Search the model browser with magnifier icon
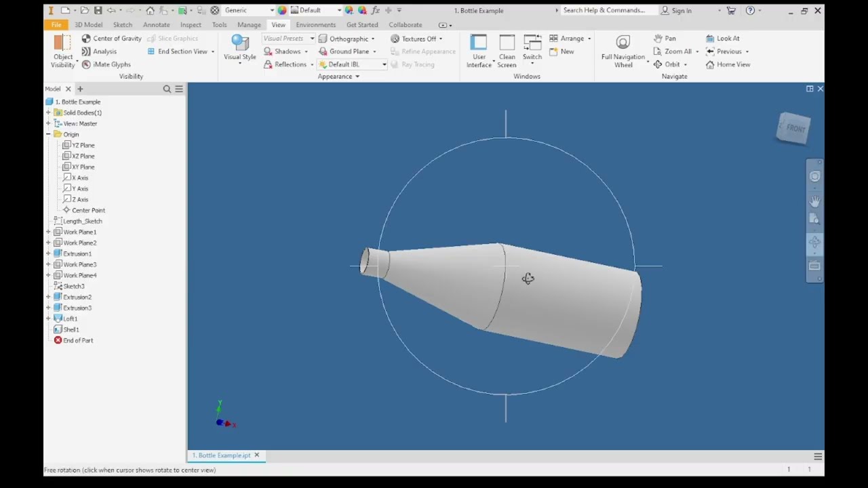 [167, 89]
